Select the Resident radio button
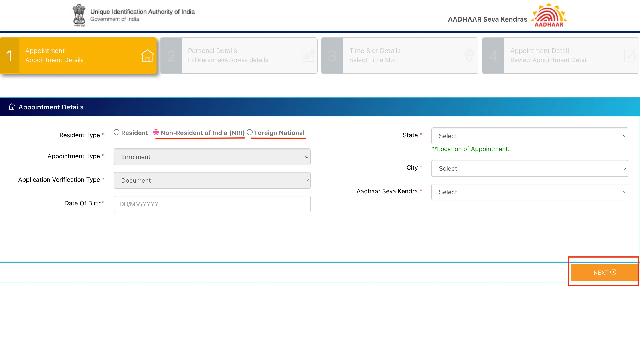 116,132
